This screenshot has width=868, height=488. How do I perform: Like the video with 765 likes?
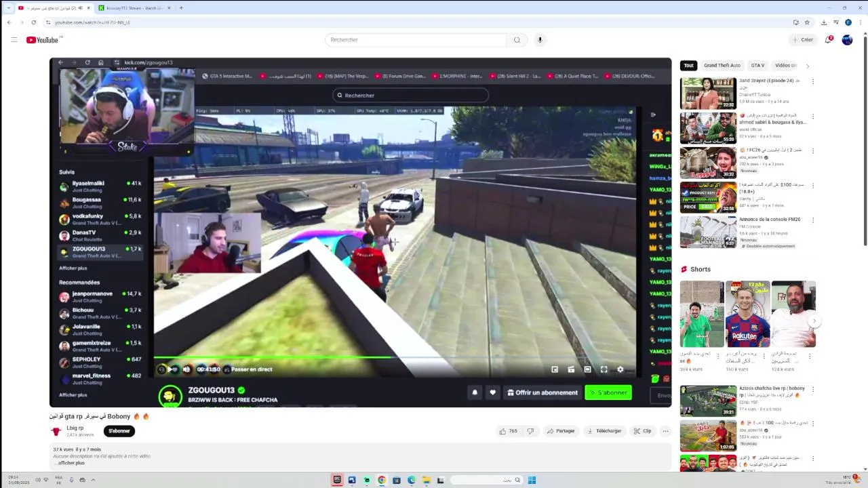point(508,431)
